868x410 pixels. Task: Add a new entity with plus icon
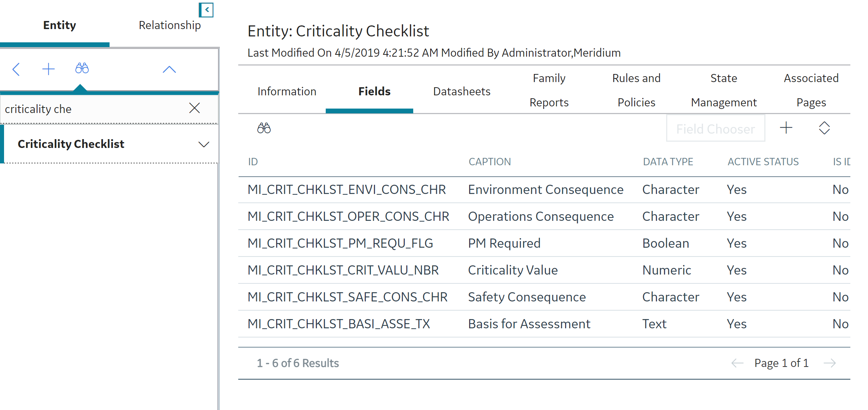pyautogui.click(x=49, y=69)
